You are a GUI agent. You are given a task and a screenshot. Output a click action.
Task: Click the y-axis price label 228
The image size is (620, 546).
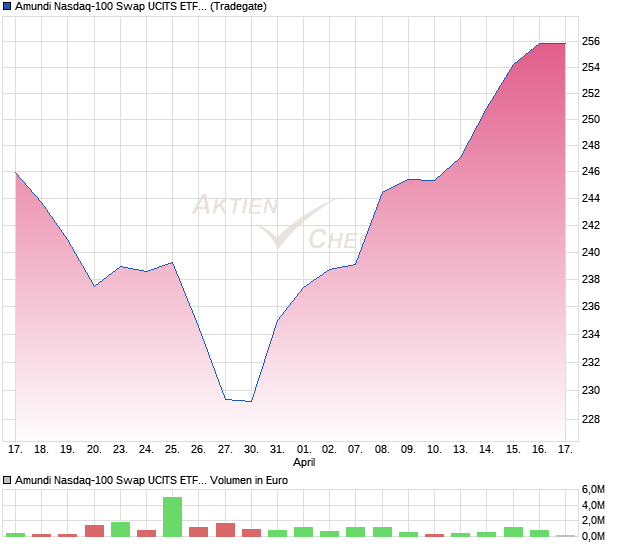coord(591,419)
